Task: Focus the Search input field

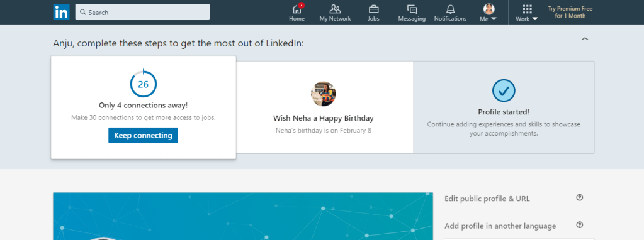Action: click(x=142, y=13)
